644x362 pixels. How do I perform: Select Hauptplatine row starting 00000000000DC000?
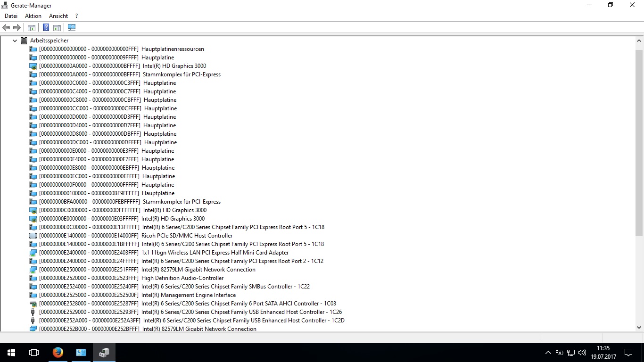coord(108,142)
